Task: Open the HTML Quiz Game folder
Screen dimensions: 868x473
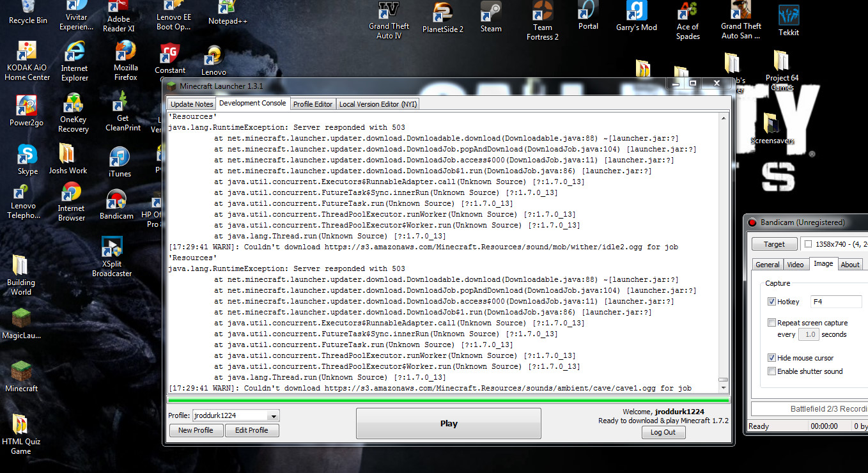Action: pyautogui.click(x=20, y=435)
